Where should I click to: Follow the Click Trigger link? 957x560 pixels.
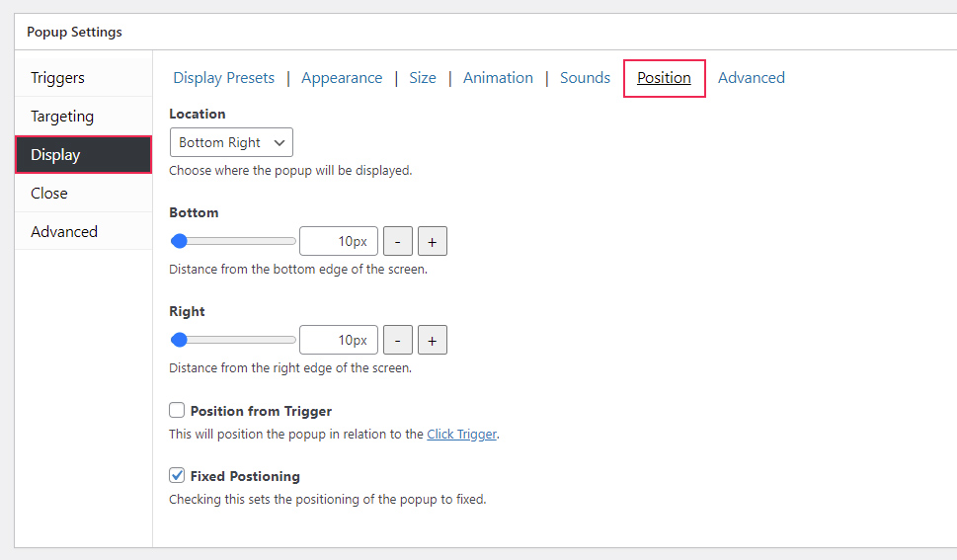[461, 435]
